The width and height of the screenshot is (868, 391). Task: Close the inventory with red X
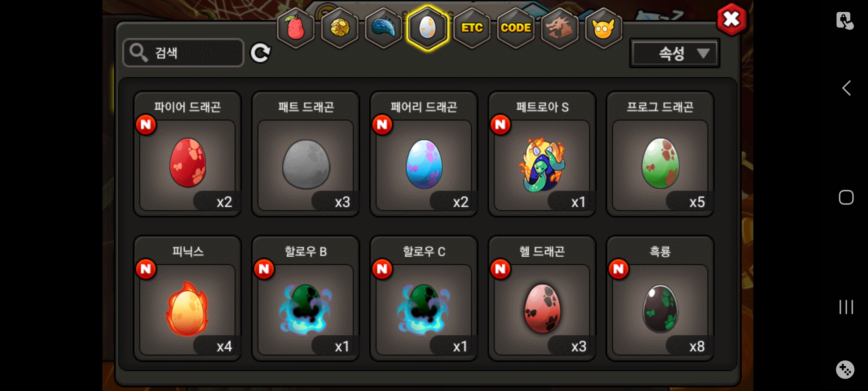click(x=732, y=19)
